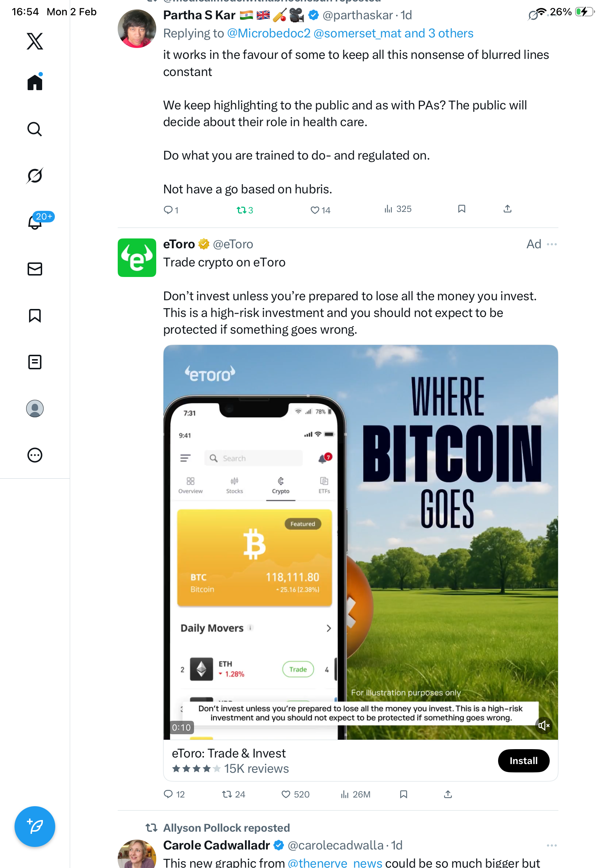Open Messages envelope icon

35,269
